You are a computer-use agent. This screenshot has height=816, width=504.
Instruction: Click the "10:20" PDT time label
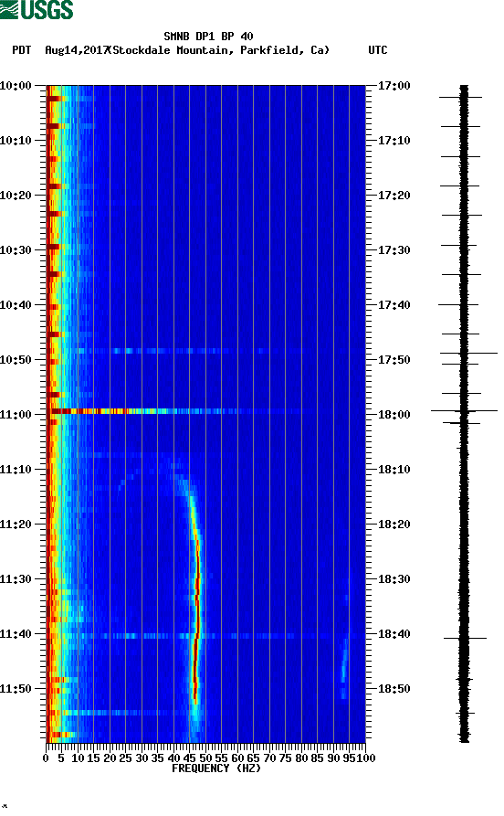tap(16, 196)
